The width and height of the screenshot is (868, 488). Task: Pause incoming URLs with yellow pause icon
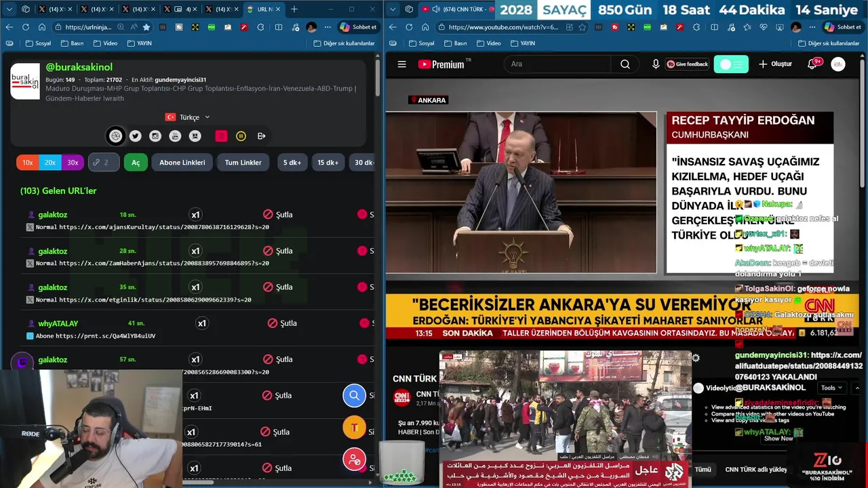[x=241, y=136]
